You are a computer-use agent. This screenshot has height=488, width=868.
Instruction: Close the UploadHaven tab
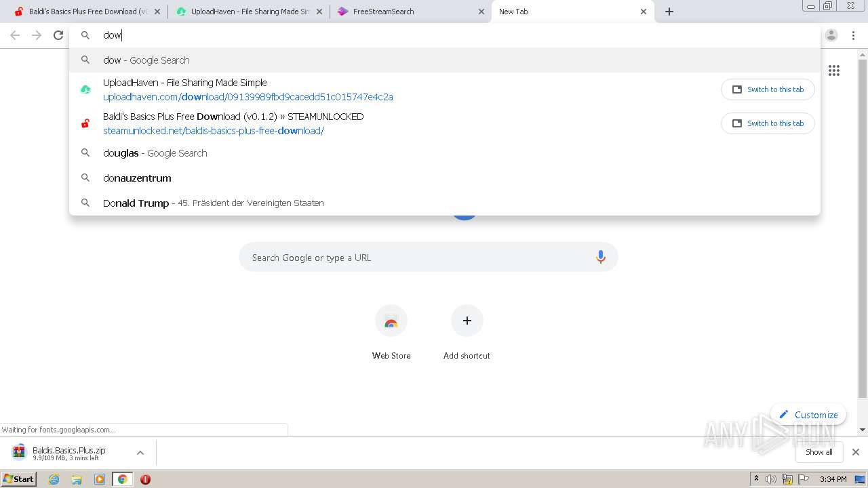tap(319, 12)
